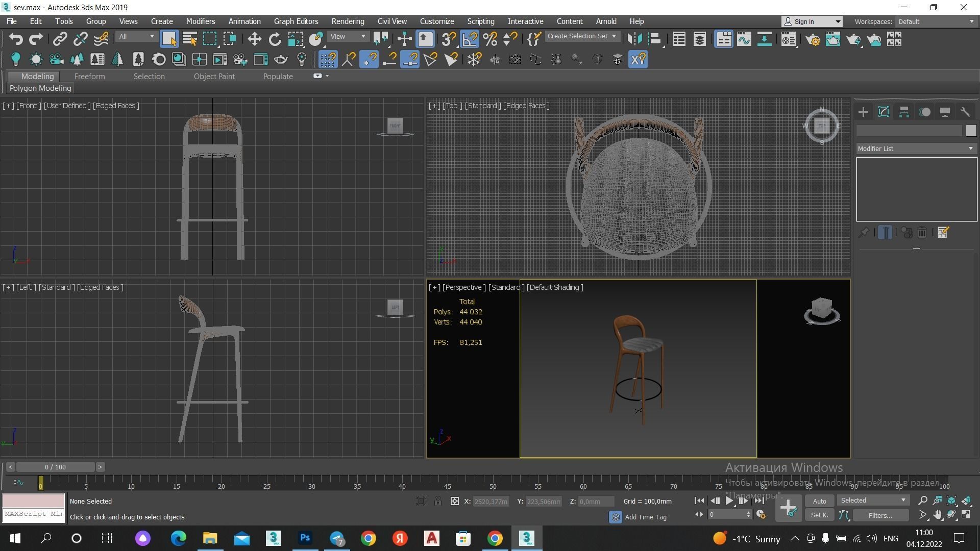
Task: Open the Utilities wrench icon
Action: point(965,112)
